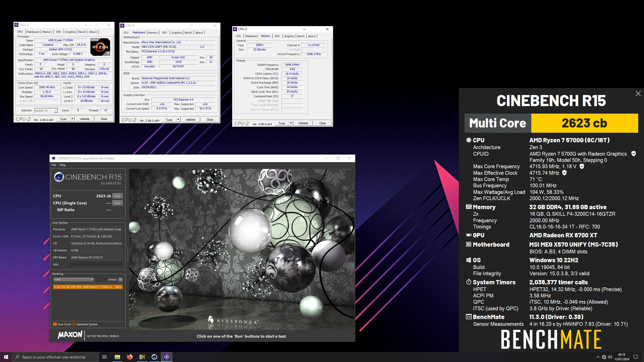Open the File menu in Cinebench

(54, 165)
